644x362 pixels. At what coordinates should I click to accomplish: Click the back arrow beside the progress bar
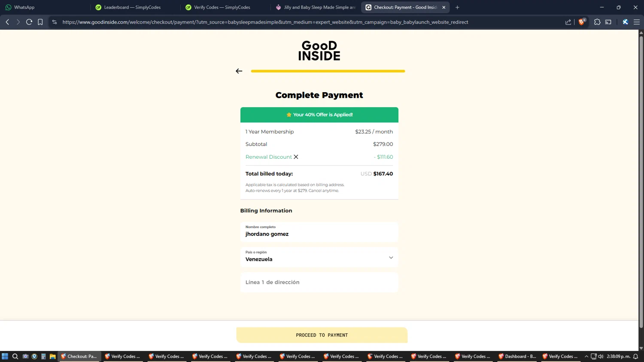point(239,71)
